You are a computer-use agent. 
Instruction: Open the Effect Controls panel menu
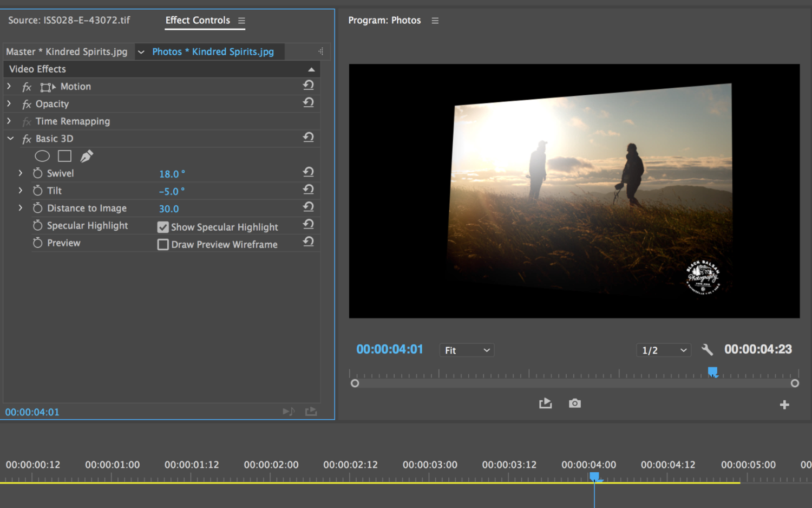[x=241, y=21]
